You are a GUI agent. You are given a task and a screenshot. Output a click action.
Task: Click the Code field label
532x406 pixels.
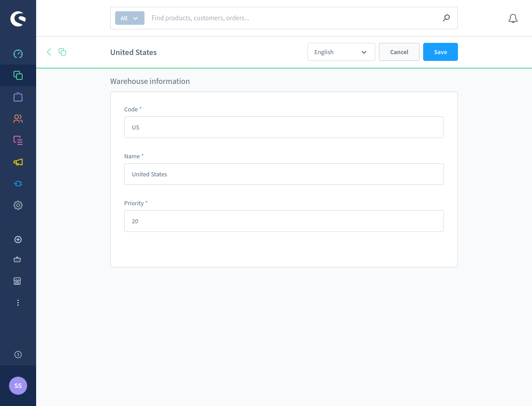tap(131, 110)
